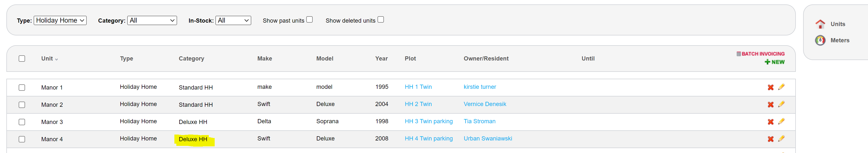
Task: Expand the Category filter dropdown
Action: (152, 21)
